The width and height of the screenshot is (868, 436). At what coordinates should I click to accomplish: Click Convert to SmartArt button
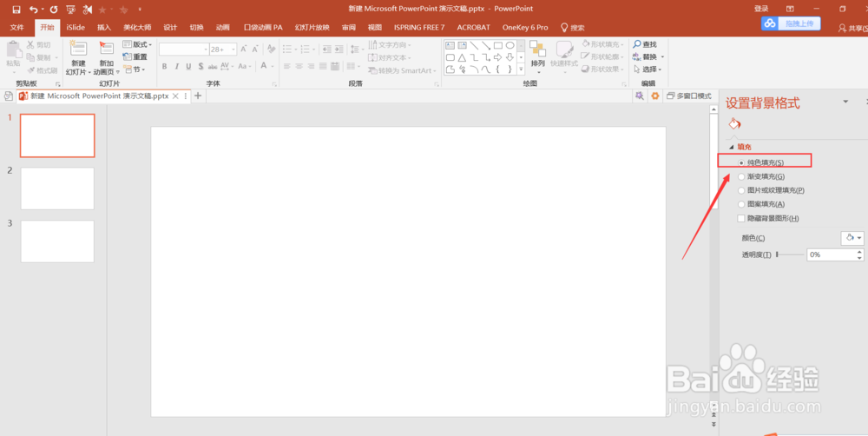[403, 70]
